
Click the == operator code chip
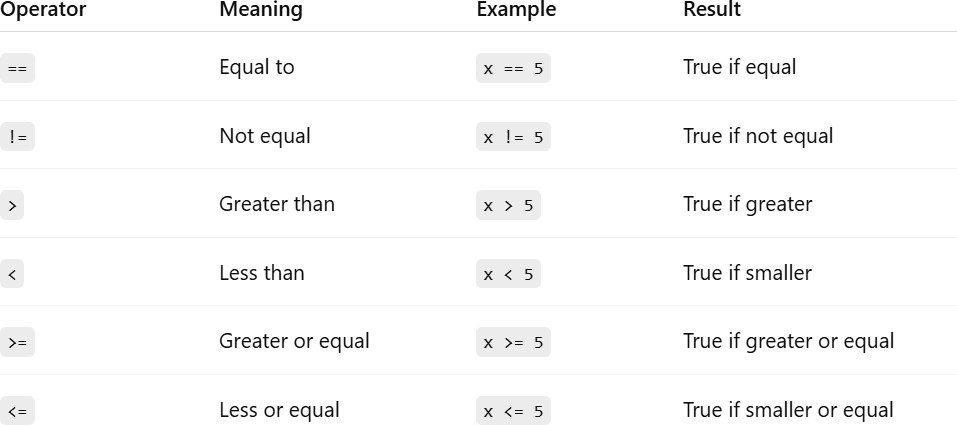pos(17,68)
